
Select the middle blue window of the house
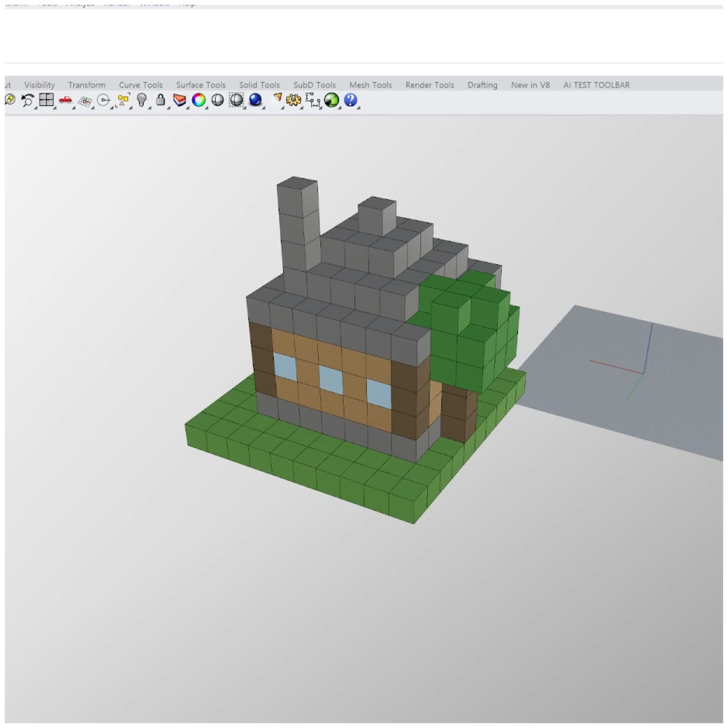point(331,379)
